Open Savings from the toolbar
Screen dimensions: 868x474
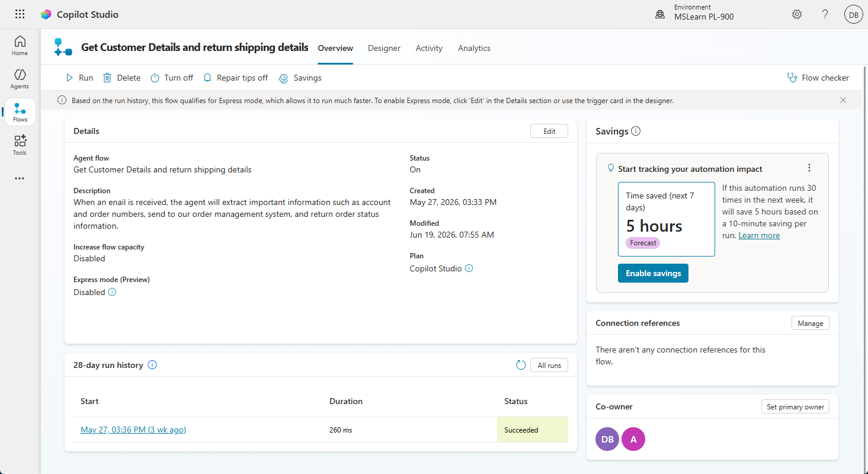[x=300, y=78]
